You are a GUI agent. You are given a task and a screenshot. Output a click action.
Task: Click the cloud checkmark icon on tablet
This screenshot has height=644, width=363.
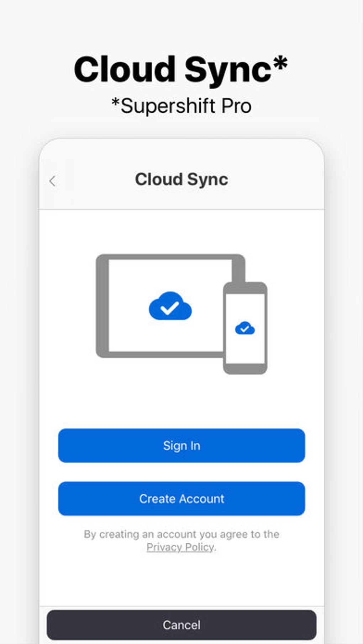click(170, 306)
